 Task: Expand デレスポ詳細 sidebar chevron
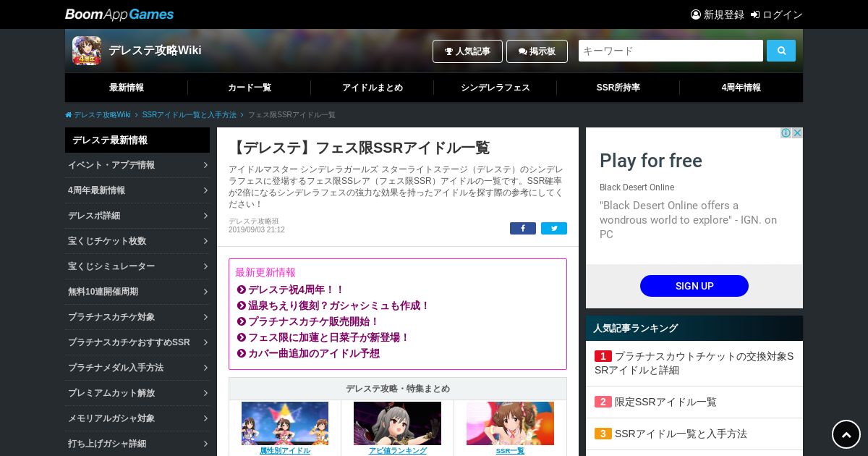point(205,216)
